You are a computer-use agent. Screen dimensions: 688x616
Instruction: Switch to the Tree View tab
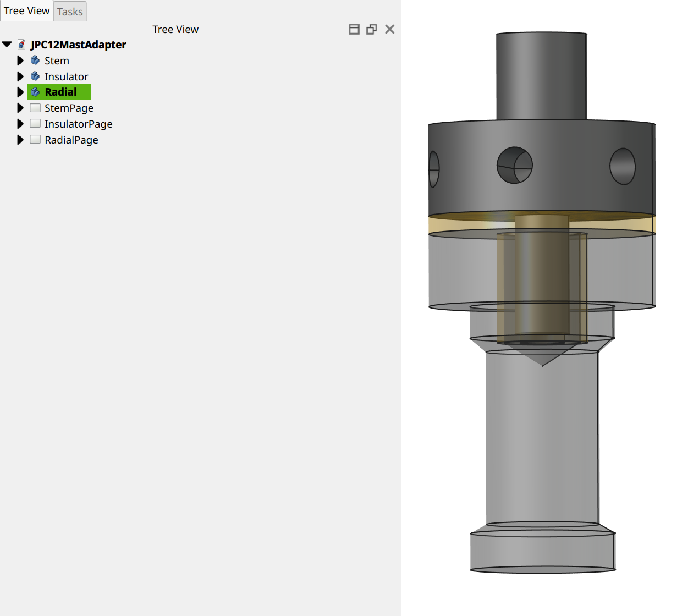tap(26, 11)
